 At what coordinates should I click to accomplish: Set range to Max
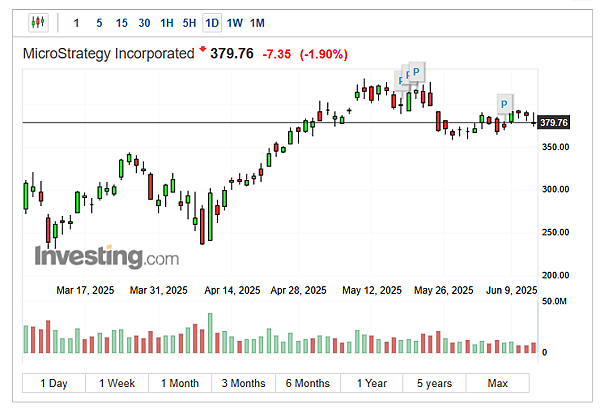pos(498,383)
